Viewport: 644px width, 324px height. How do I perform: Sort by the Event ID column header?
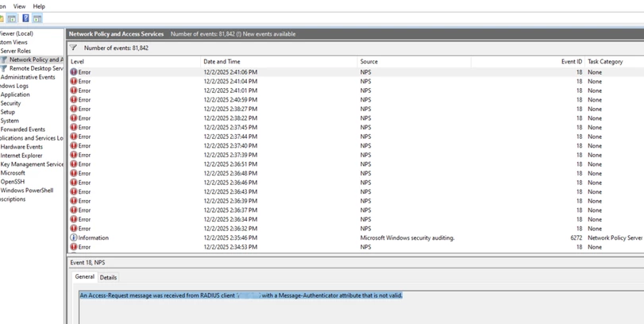[528, 62]
